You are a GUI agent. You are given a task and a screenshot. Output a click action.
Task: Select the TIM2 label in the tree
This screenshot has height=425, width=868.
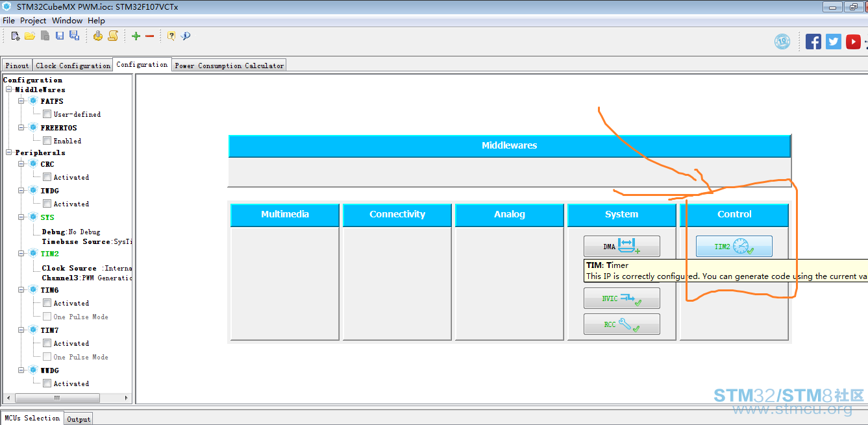pyautogui.click(x=49, y=254)
